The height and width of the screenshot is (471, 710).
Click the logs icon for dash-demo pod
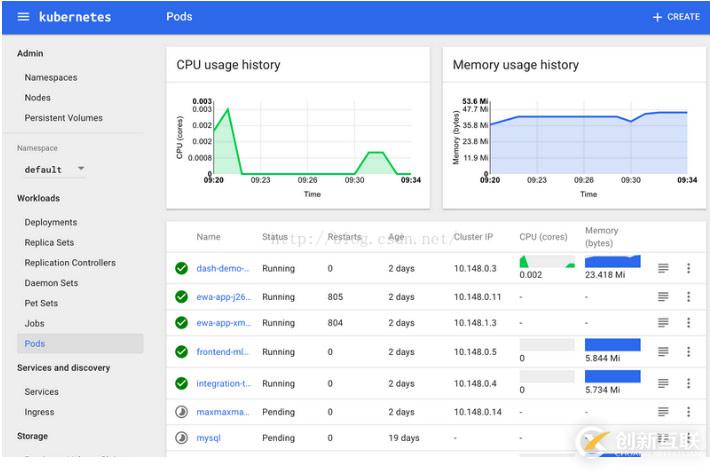(662, 268)
